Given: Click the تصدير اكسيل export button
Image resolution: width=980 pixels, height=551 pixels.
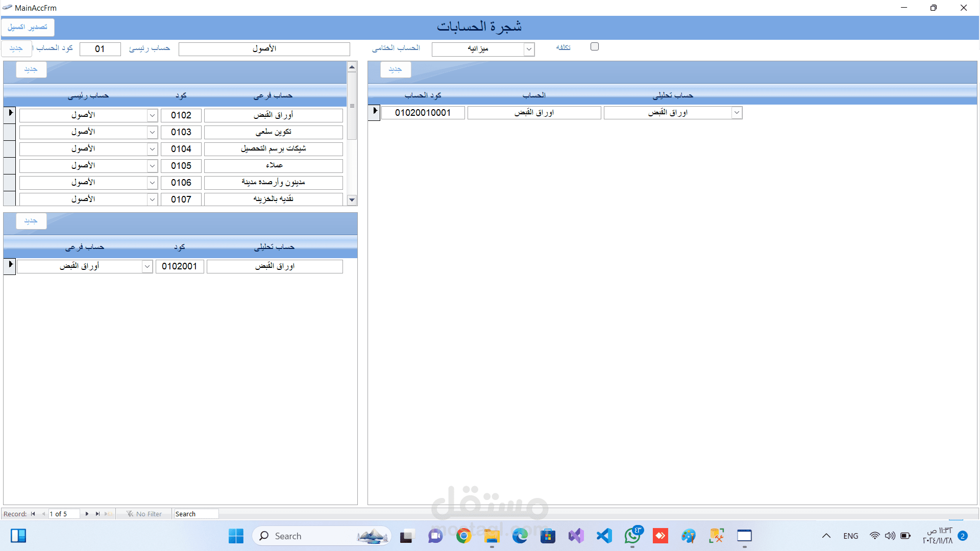Looking at the screenshot, I should click(28, 27).
